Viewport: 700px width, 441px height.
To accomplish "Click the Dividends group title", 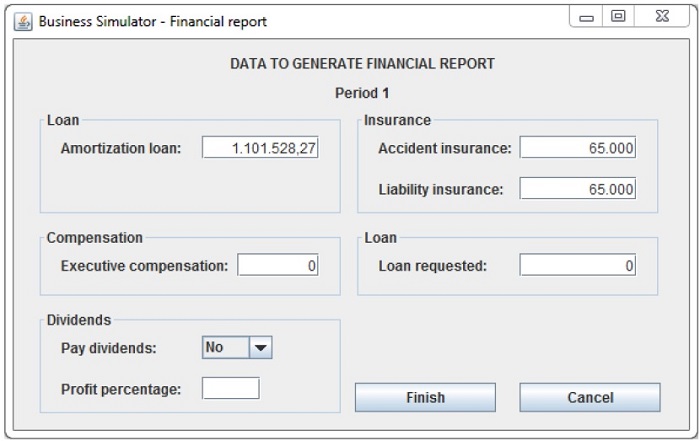I will (79, 320).
